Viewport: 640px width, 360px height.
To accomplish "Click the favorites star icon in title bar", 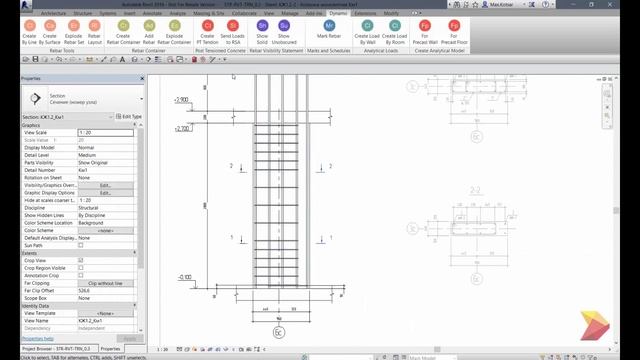I will coord(476,4).
